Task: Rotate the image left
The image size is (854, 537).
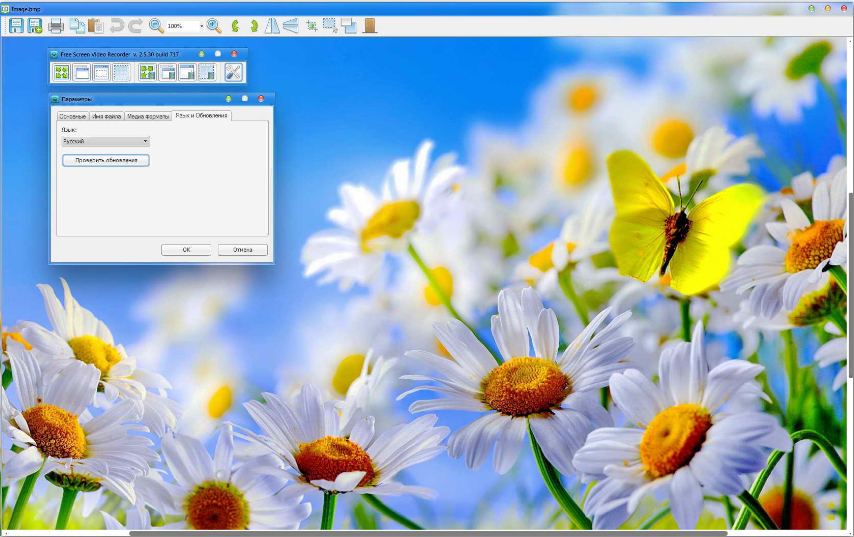Action: click(236, 25)
